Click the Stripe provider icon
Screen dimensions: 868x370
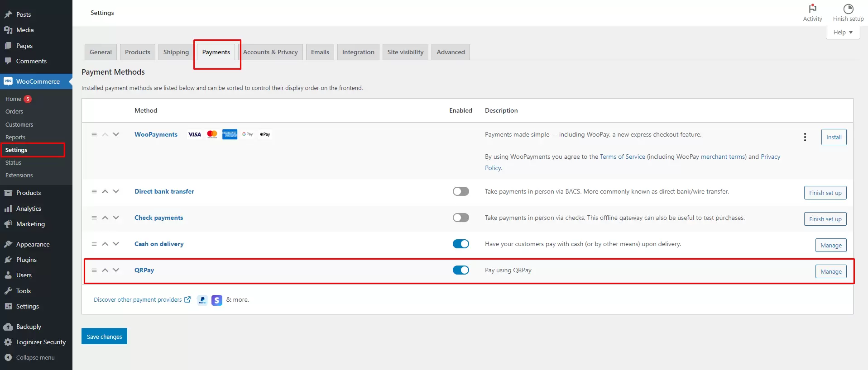pos(217,300)
